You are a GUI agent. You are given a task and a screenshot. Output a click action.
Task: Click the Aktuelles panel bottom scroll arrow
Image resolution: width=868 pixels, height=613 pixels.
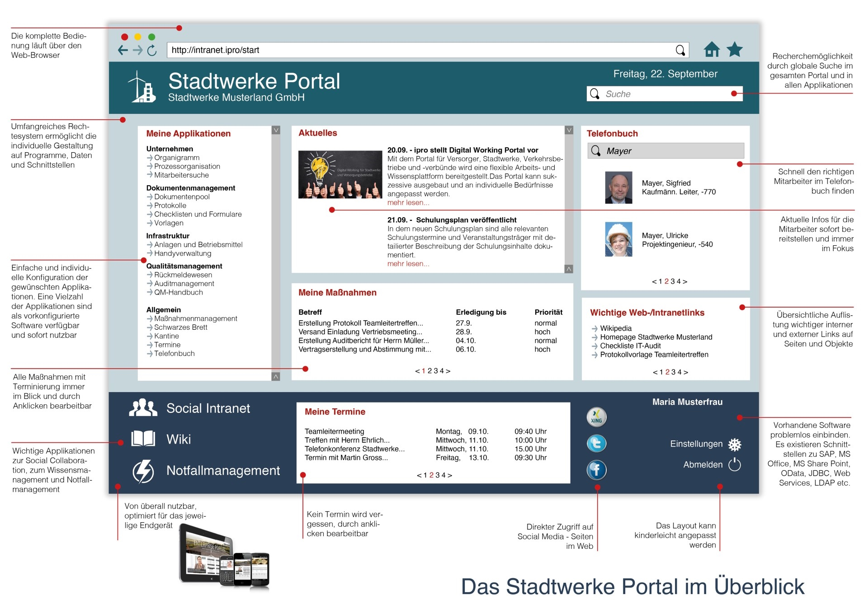569,269
